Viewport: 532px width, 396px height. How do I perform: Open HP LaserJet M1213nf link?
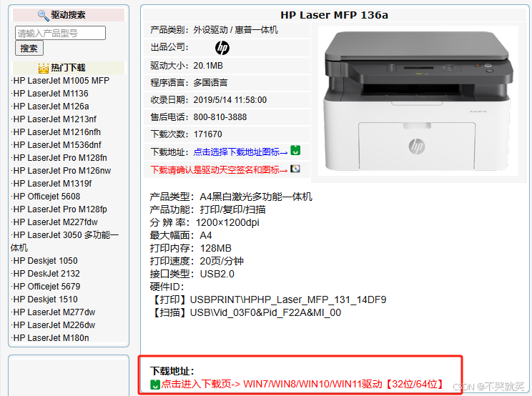54,119
